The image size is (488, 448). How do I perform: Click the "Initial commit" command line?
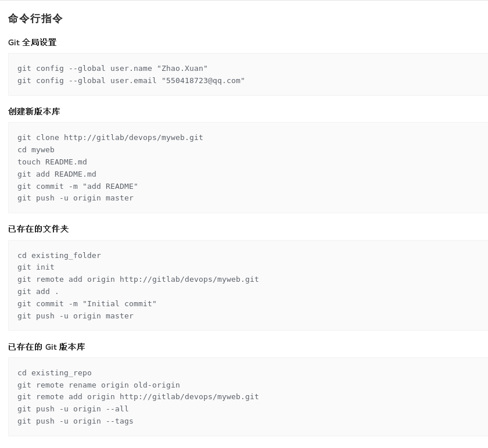click(87, 304)
